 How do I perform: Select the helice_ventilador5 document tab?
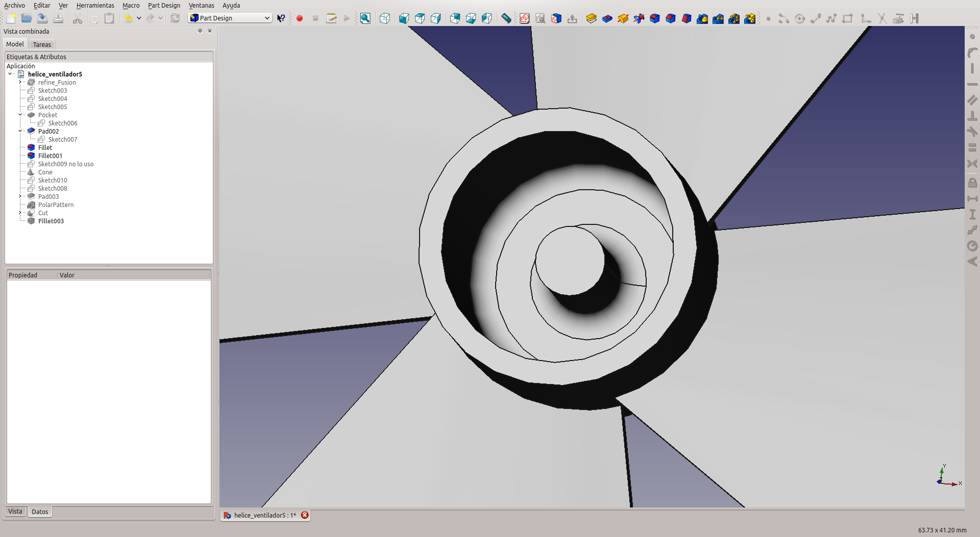pos(265,515)
